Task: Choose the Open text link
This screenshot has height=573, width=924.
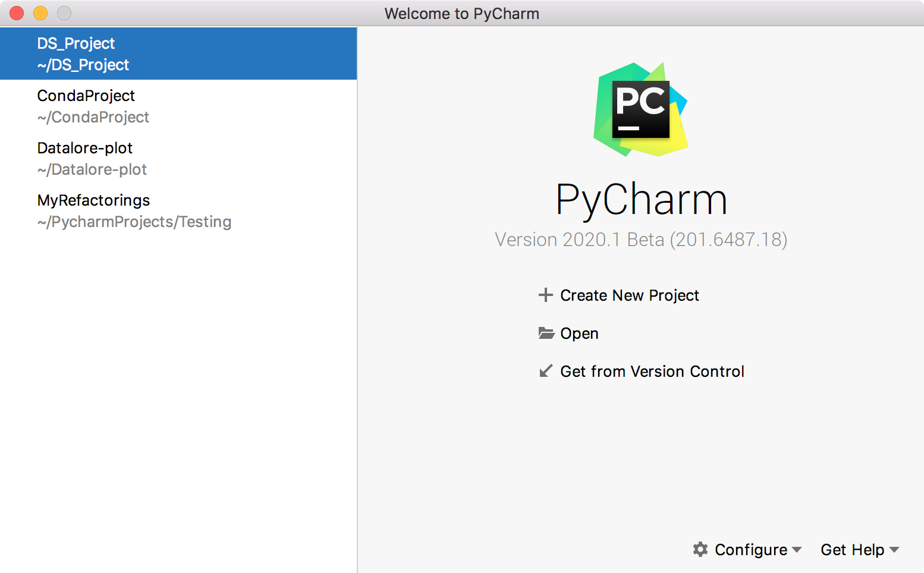Action: point(579,333)
